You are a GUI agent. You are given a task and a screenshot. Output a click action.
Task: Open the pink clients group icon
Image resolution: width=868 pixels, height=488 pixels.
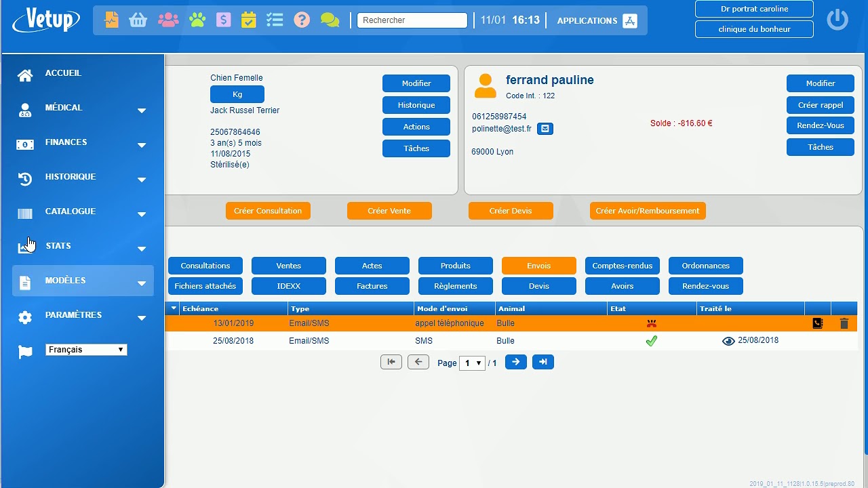click(x=168, y=20)
